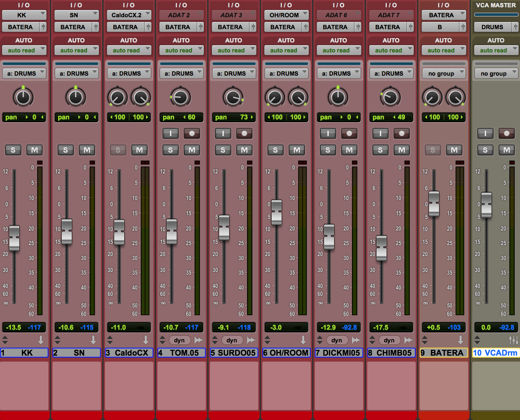Click the KK track pan knob
Image resolution: width=520 pixels, height=420 pixels.
pos(23,97)
